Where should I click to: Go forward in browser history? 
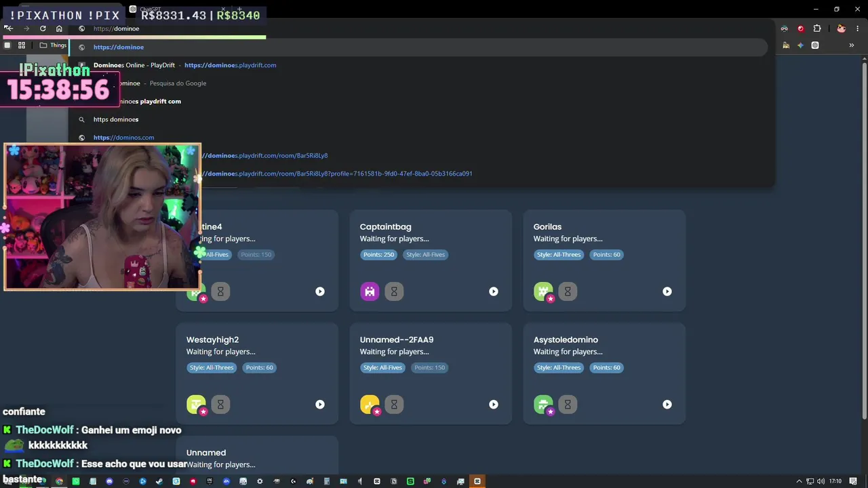pyautogui.click(x=26, y=28)
